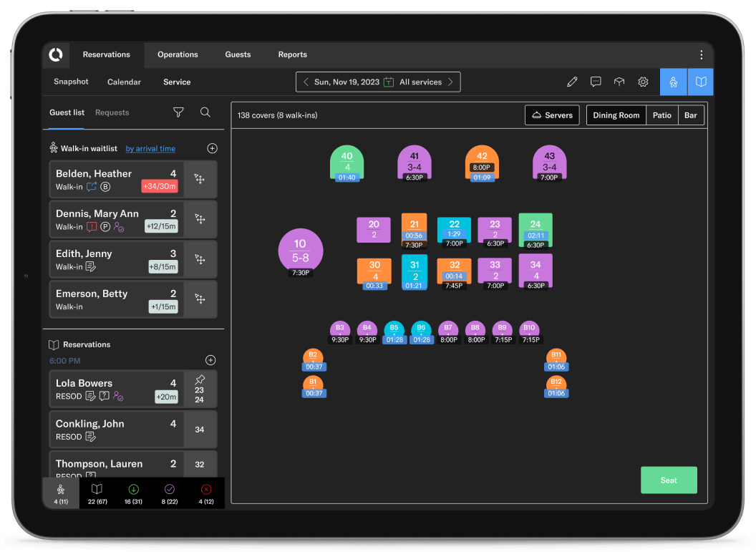Select walk-ins 4 (11) bottom tab
Viewport: 756px width, 552px height.
pyautogui.click(x=61, y=494)
